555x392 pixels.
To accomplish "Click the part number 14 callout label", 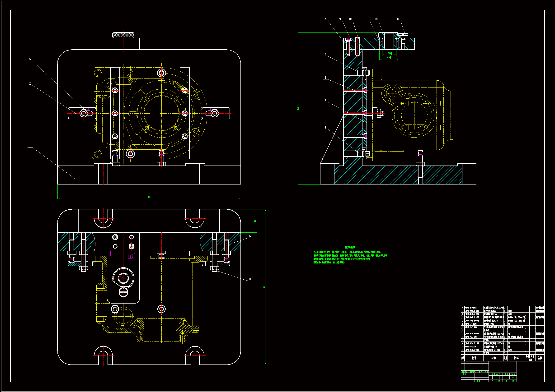I will 250,236.
